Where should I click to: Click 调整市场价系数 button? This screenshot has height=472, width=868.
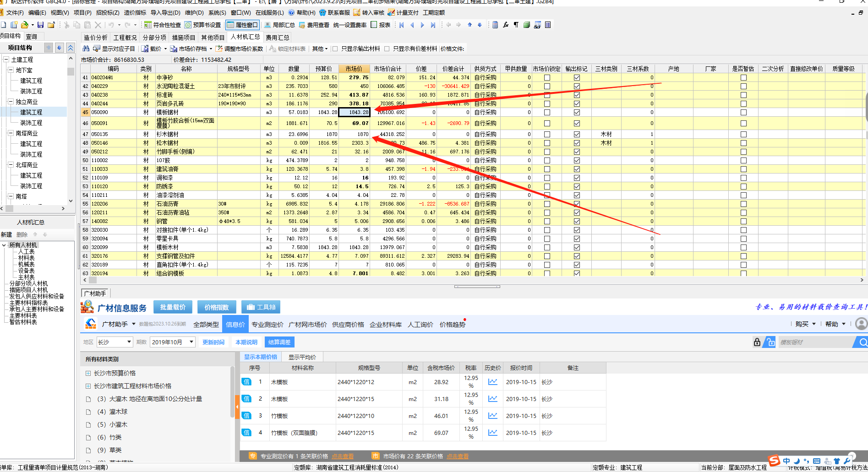[x=239, y=49]
